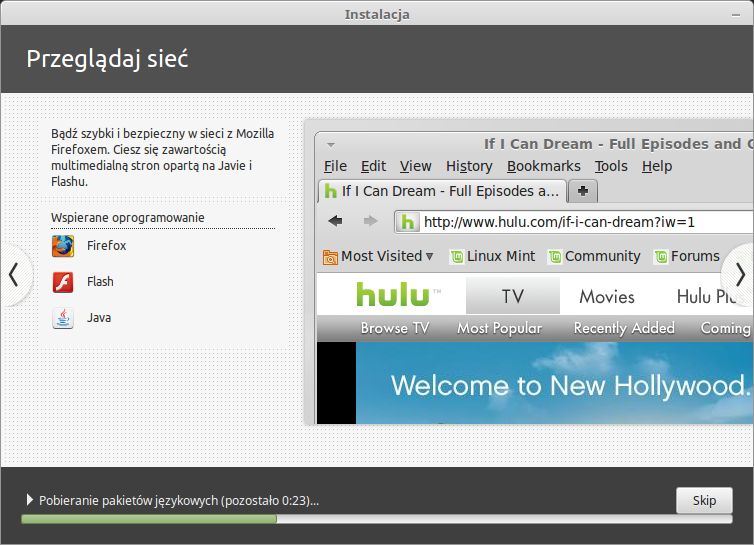The width and height of the screenshot is (754, 545).
Task: Click the Pobieranie pakietów językowych status text
Action: click(179, 501)
